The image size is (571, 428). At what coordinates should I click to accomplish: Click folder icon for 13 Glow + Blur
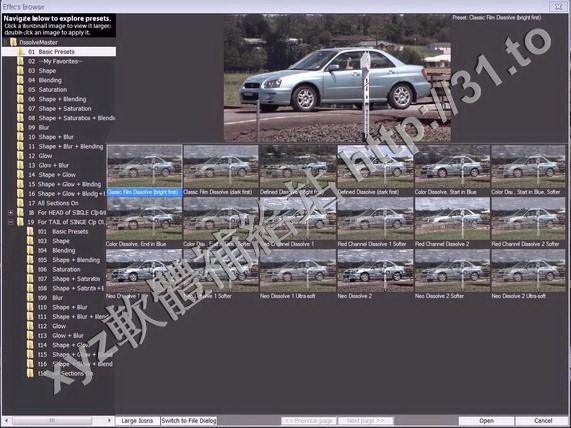20,165
